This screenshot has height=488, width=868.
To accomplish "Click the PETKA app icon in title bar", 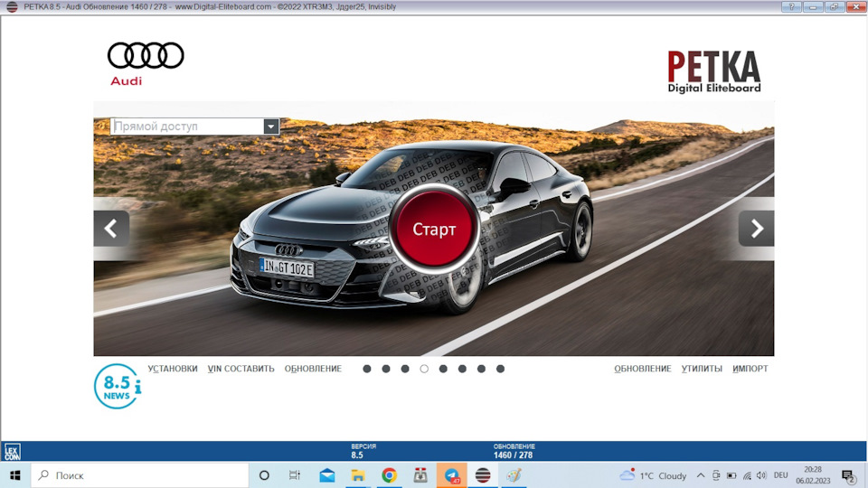I will tap(12, 6).
